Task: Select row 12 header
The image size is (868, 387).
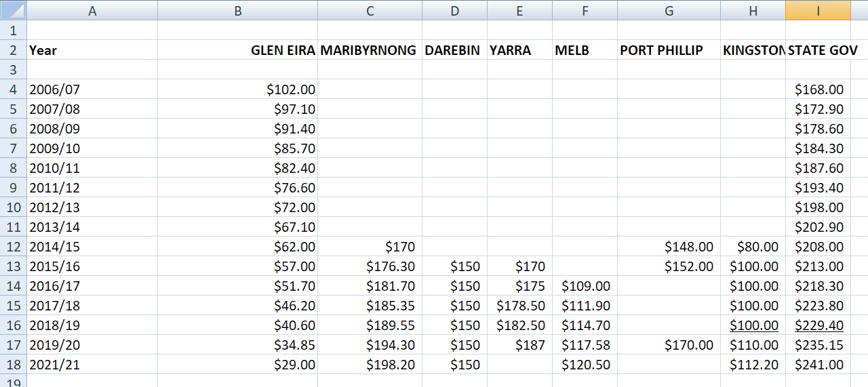Action: tap(13, 247)
